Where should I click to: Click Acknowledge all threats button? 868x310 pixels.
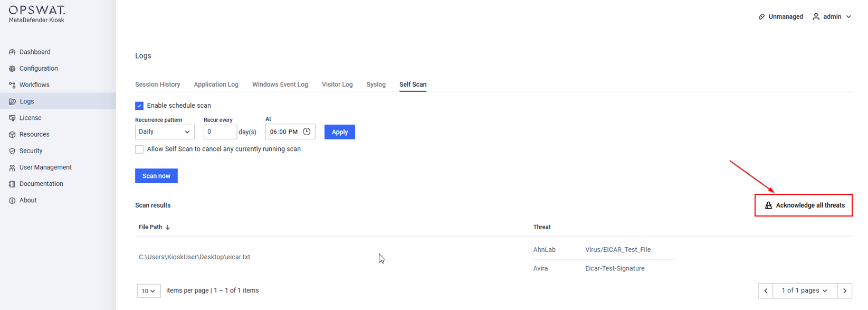point(804,205)
